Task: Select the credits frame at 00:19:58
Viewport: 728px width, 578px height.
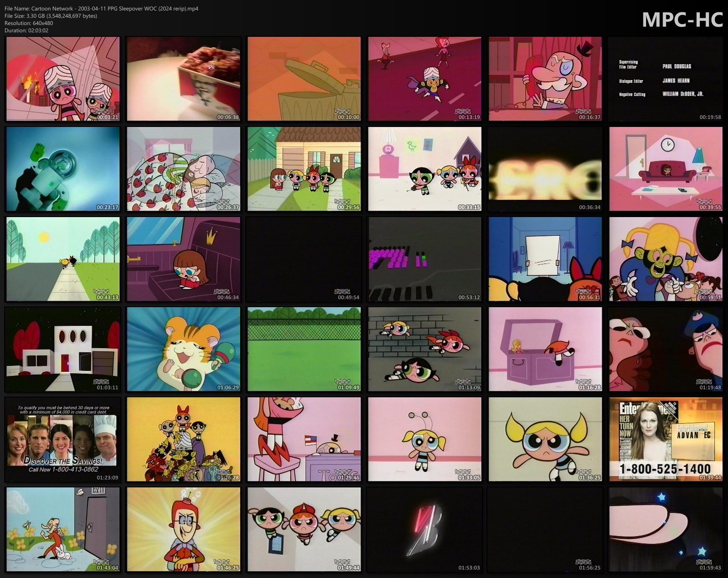Action: pyautogui.click(x=666, y=79)
